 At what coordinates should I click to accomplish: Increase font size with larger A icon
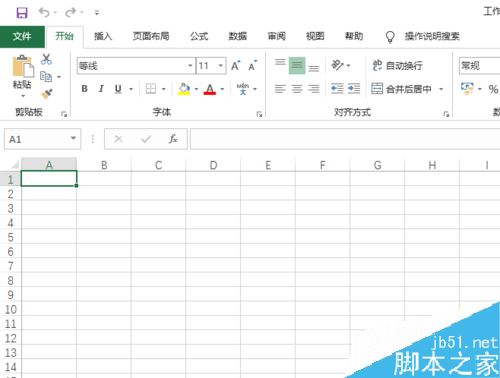click(236, 66)
